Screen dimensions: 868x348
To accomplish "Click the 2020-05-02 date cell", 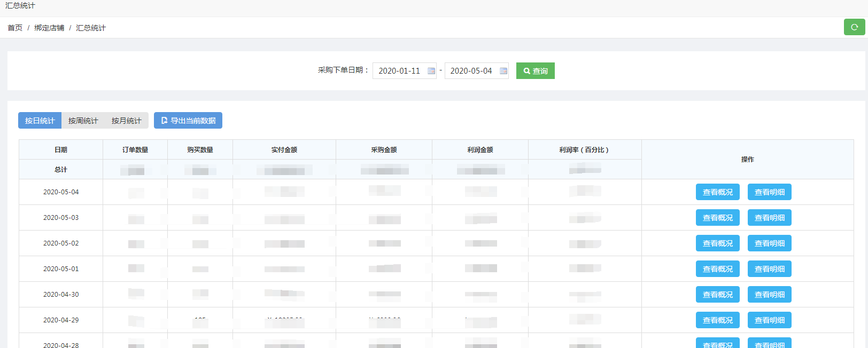I will tap(61, 243).
